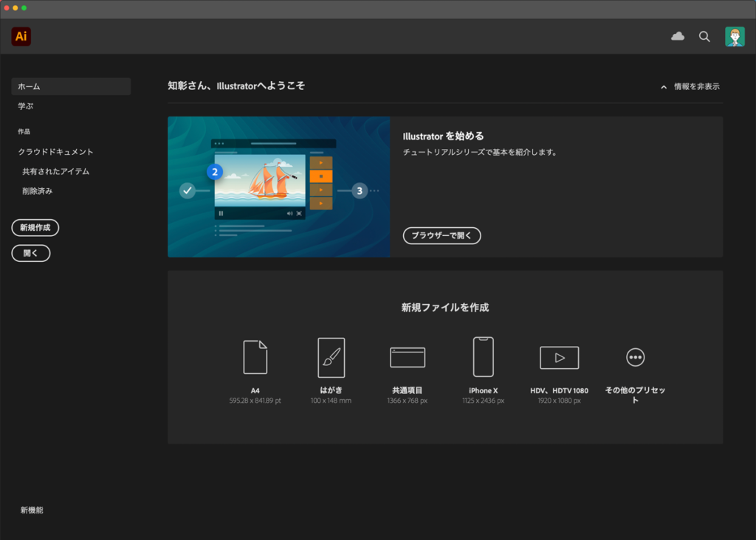Click the Illustrator Ai logo icon
The width and height of the screenshot is (756, 540).
pos(21,37)
